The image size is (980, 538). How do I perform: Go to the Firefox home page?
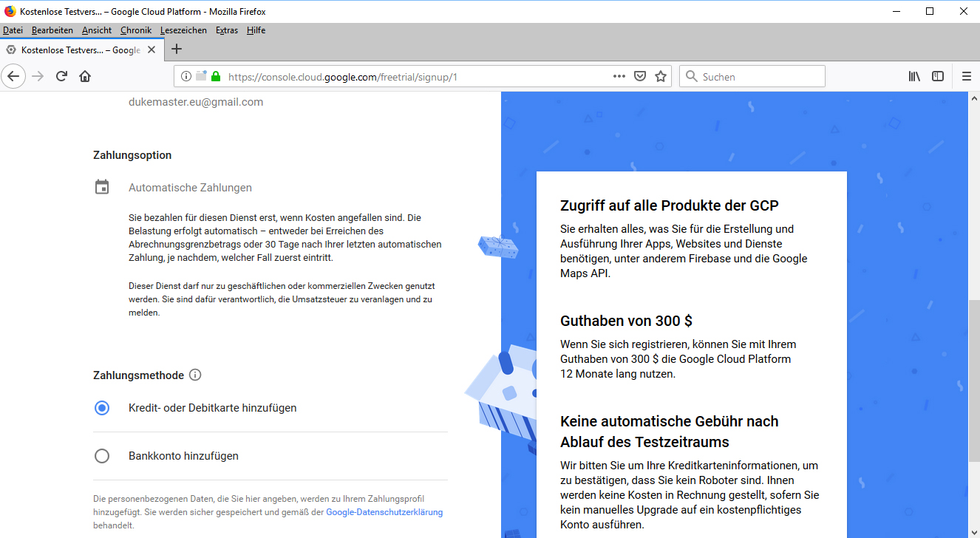85,76
